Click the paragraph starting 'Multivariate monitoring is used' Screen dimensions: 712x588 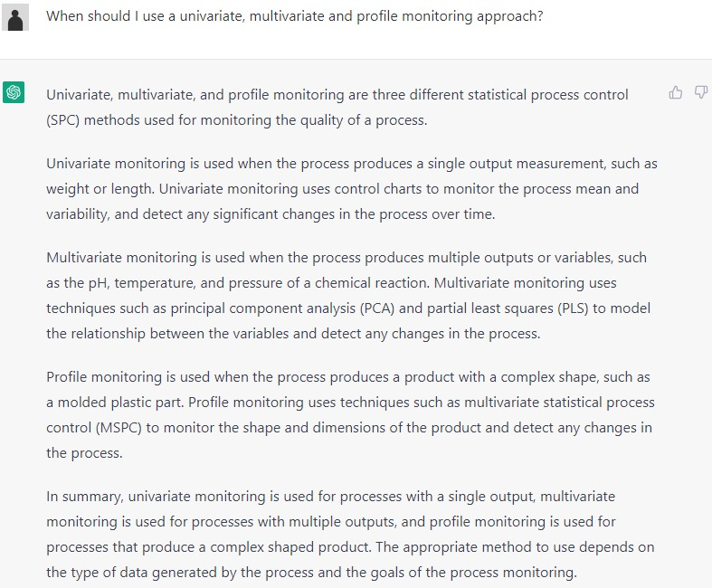coord(348,295)
